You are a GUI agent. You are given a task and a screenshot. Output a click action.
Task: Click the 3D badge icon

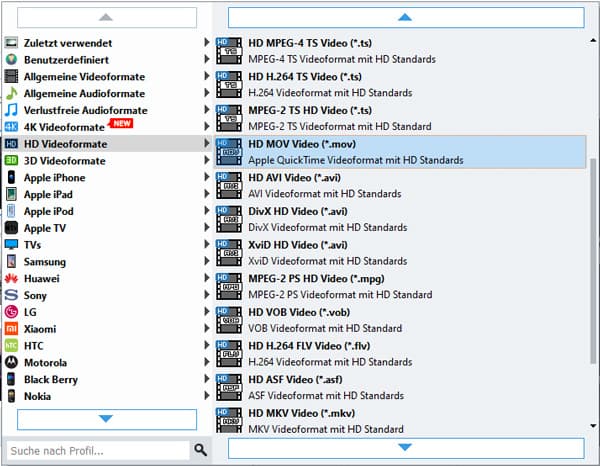point(11,160)
